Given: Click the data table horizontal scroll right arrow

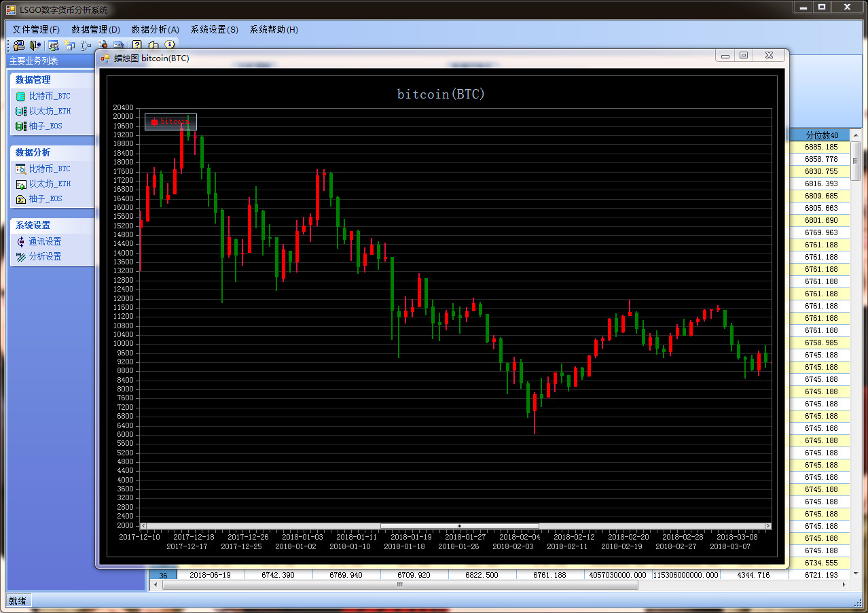Looking at the screenshot, I should 845,585.
